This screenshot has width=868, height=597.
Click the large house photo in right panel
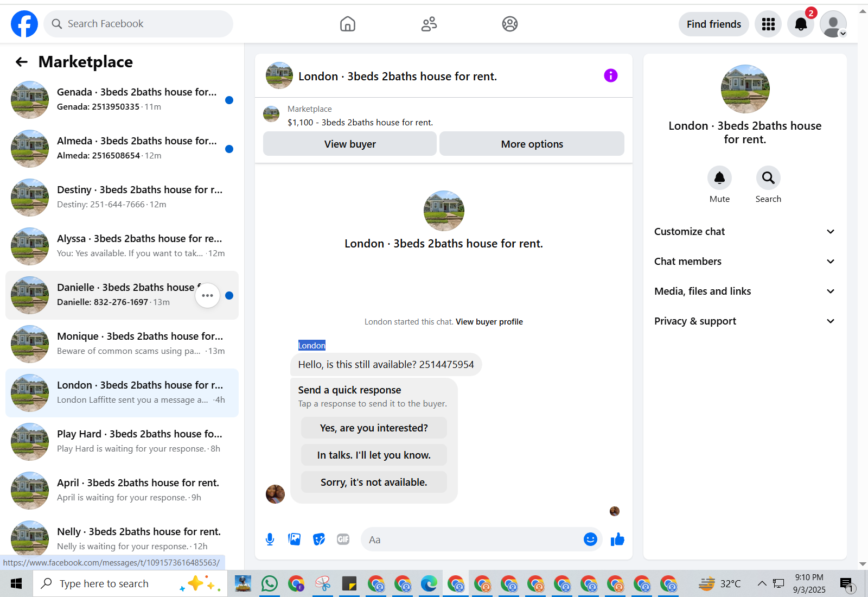745,89
